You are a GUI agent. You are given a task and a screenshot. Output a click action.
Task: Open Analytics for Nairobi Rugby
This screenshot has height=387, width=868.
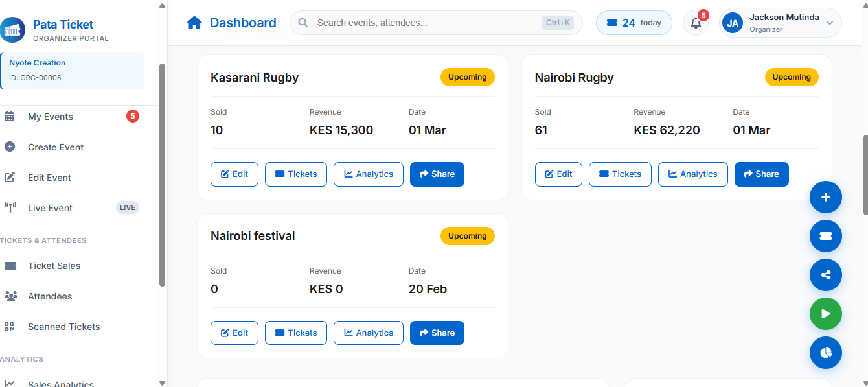tap(692, 174)
